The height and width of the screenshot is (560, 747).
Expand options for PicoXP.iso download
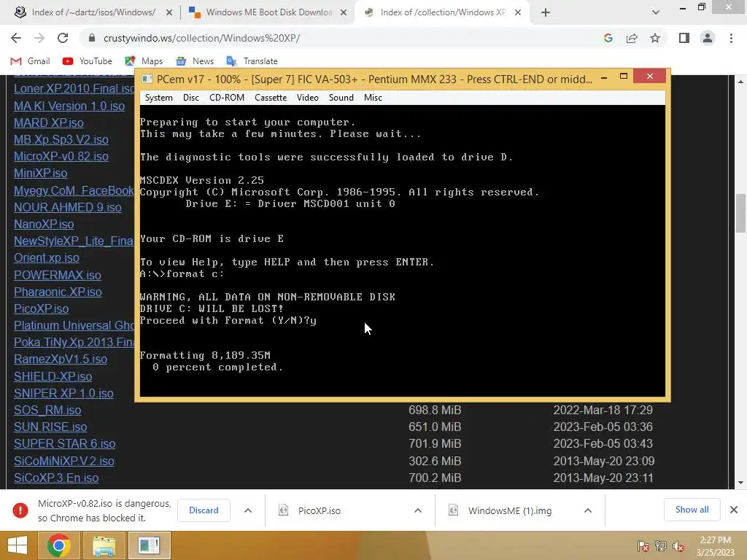[418, 510]
